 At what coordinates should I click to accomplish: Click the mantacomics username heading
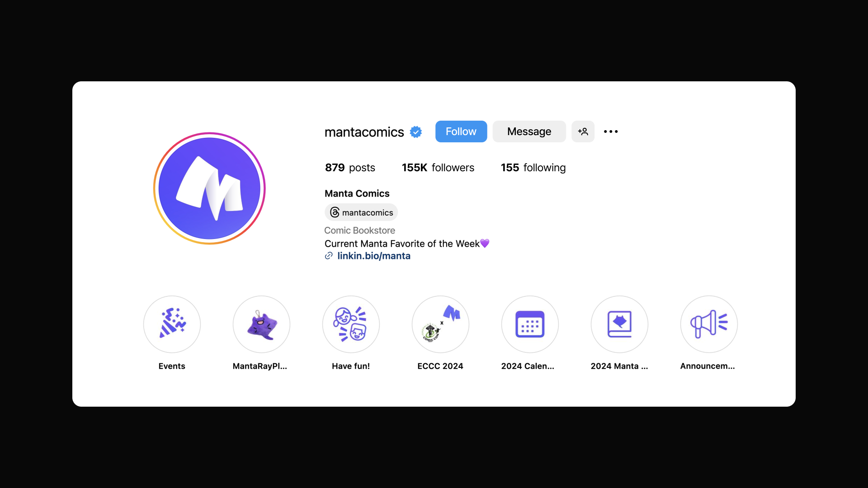point(364,132)
